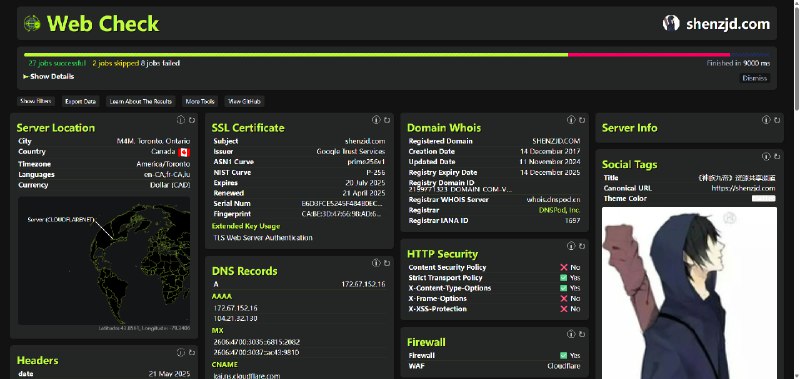800x379 pixels.
Task: Open info icon on Server Location card
Action: pos(181,120)
